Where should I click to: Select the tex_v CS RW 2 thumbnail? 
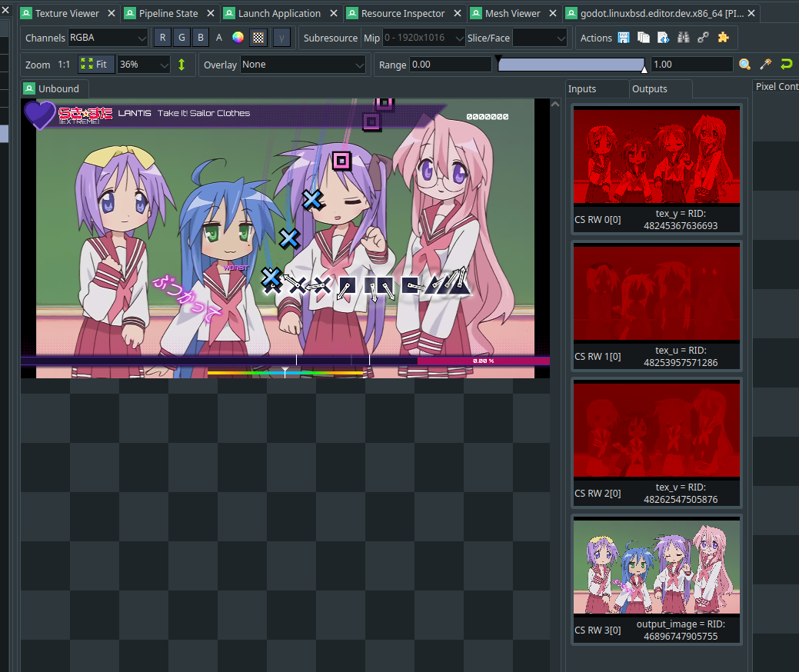[x=656, y=443]
